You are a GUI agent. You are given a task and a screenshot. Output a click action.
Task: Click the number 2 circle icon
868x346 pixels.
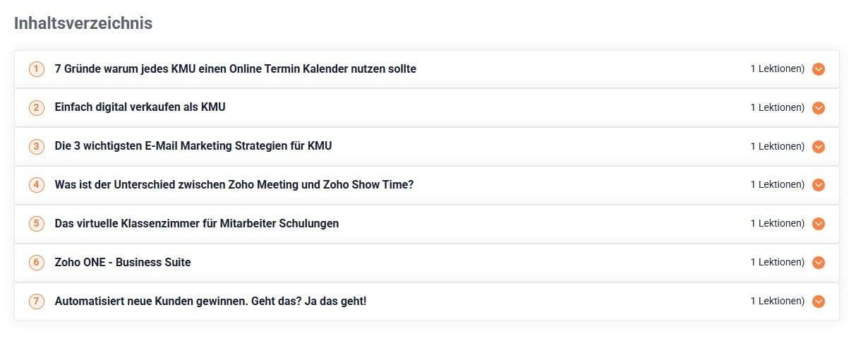[36, 108]
